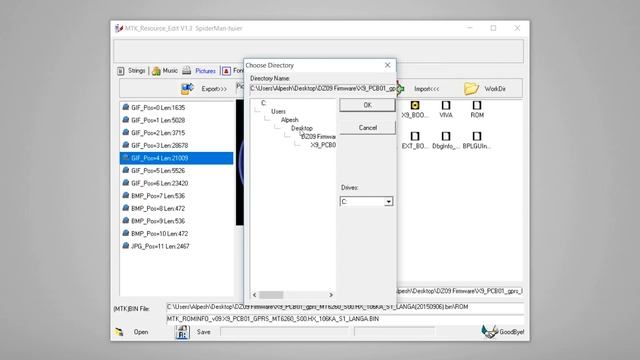Click the Open label button
Viewport: 640px width, 360px height.
point(141,332)
